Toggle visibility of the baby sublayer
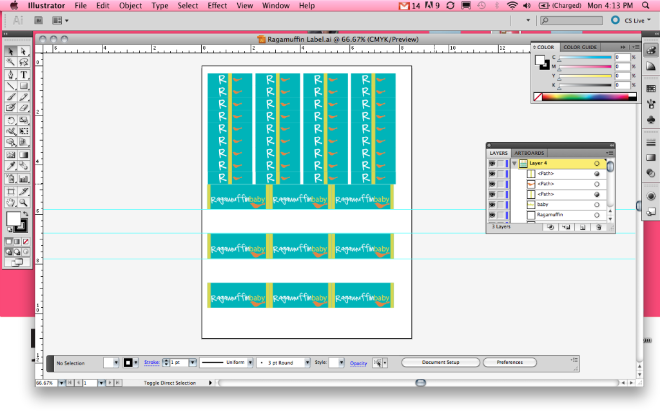The height and width of the screenshot is (413, 660). tap(492, 205)
